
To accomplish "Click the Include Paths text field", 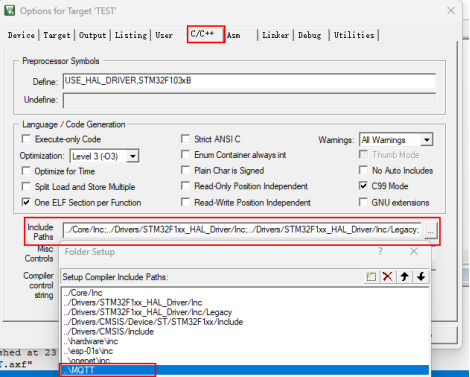I will click(243, 230).
